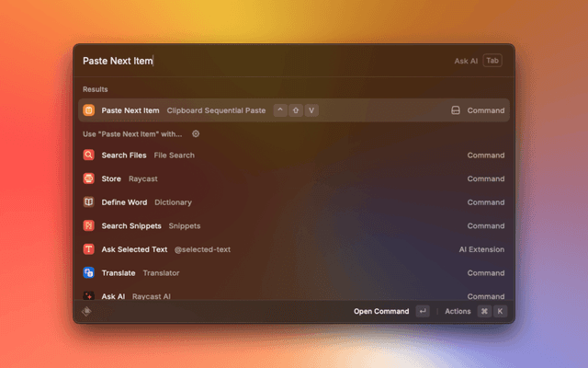Viewport: 588px width, 368px height.
Task: Click the Ask AI Tab shortcut
Action: click(x=492, y=61)
